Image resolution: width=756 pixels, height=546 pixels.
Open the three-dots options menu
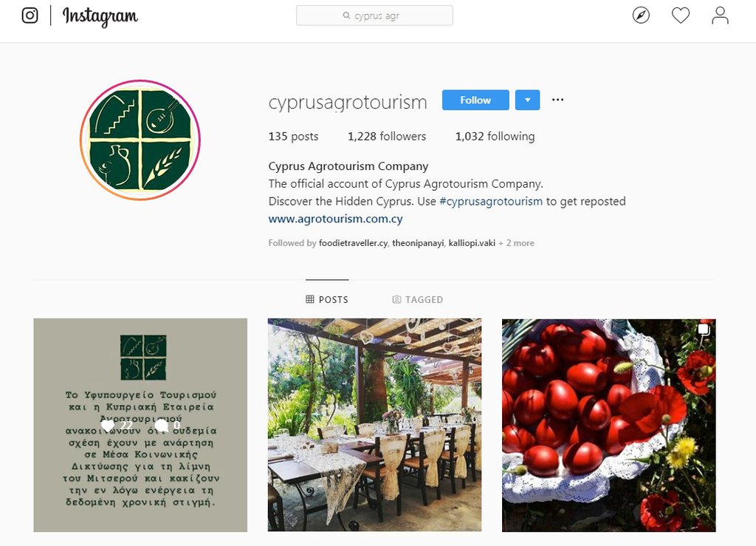pos(557,100)
